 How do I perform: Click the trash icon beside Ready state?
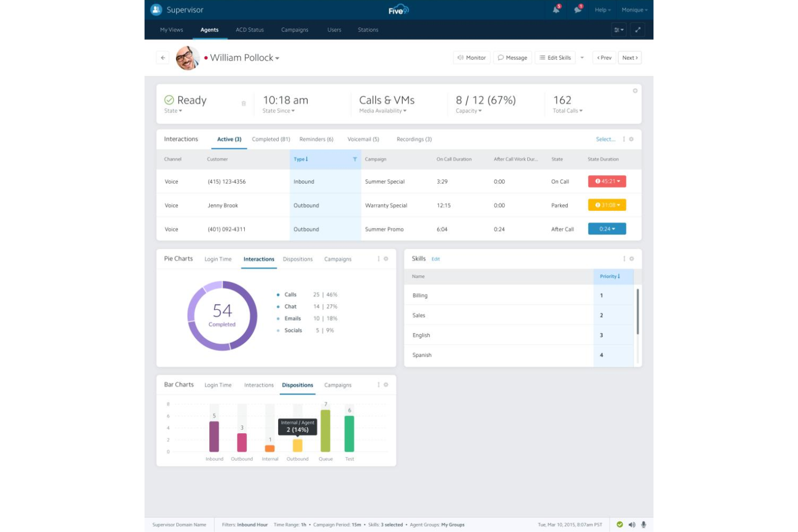[244, 103]
